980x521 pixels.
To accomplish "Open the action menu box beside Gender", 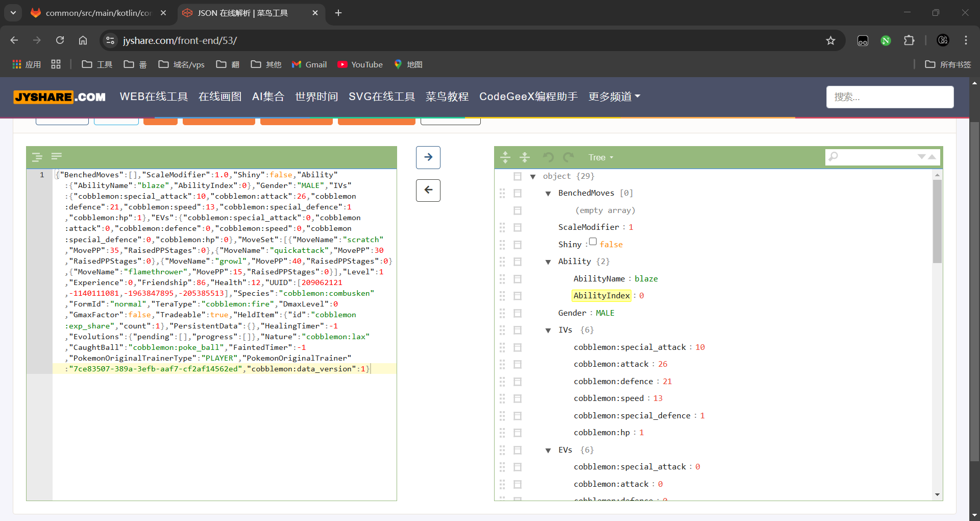I will [x=517, y=313].
